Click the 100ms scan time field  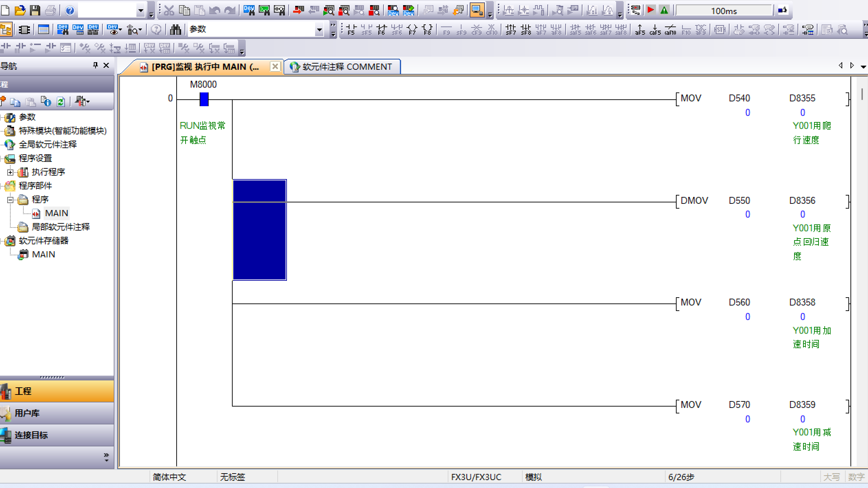click(x=724, y=11)
